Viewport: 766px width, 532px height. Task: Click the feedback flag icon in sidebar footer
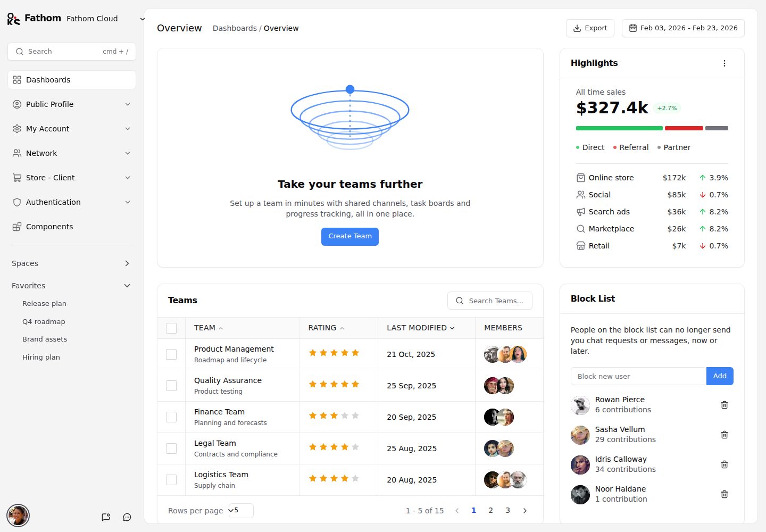[106, 517]
